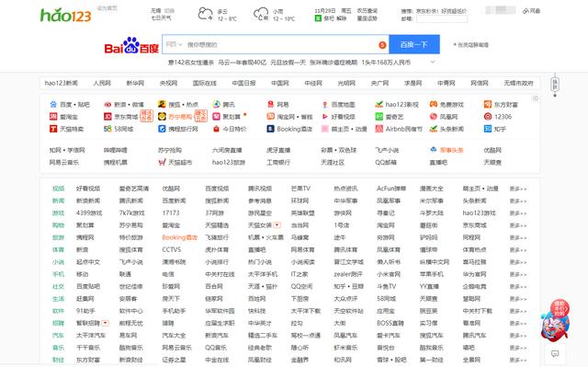Open the 军事头条 link

coord(451,150)
